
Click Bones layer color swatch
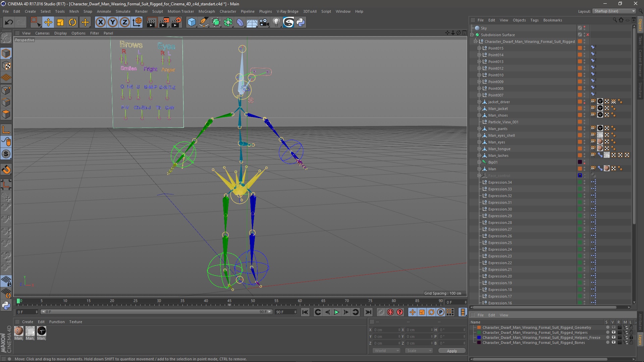(479, 343)
